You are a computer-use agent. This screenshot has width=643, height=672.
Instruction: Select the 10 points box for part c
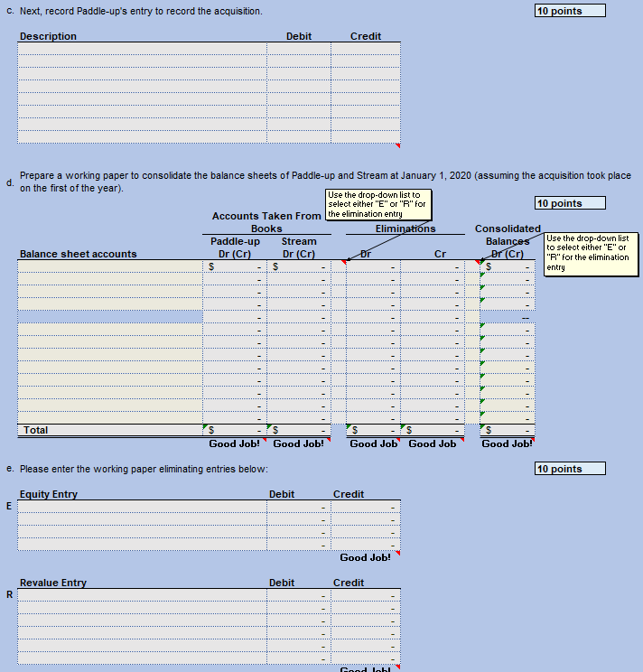tap(570, 11)
